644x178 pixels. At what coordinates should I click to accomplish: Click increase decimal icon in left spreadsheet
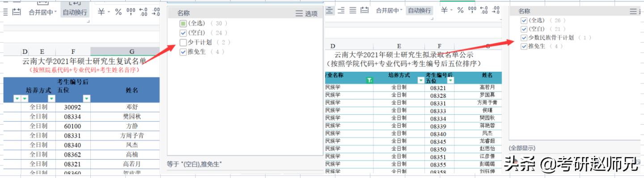point(144,12)
